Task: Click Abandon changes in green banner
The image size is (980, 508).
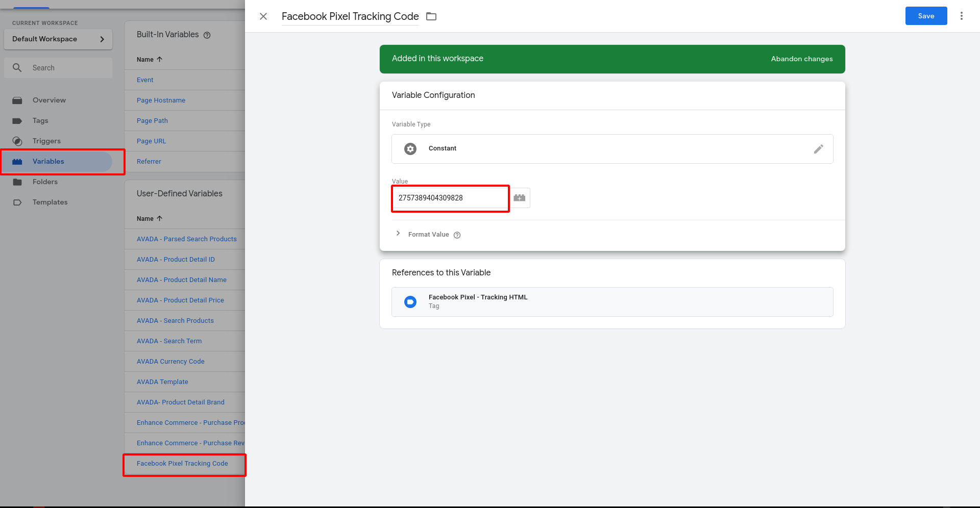Action: click(x=801, y=59)
